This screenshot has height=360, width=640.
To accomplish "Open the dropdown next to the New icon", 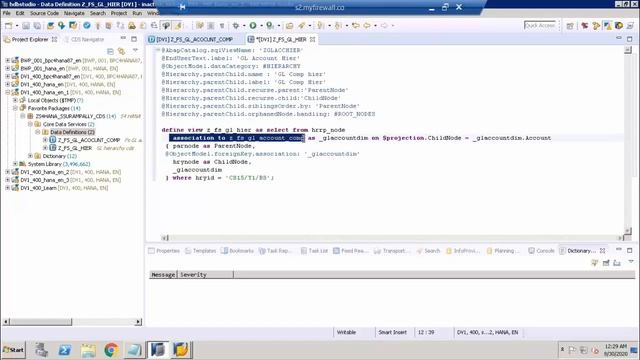I will (17, 25).
